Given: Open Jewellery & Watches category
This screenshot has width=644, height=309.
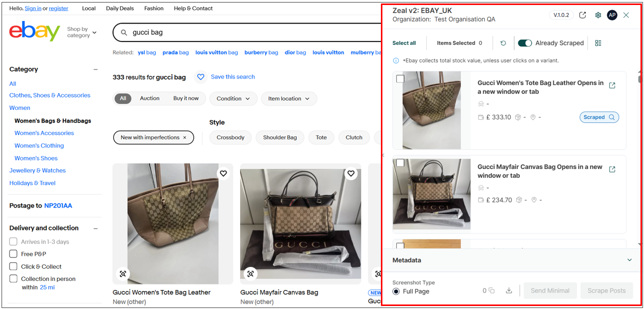Looking at the screenshot, I should click(x=37, y=170).
